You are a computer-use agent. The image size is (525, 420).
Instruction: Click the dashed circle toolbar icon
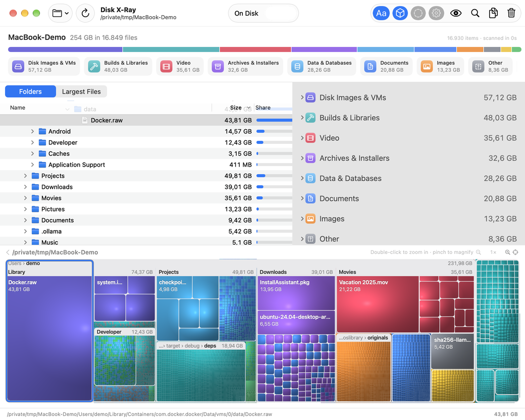coord(418,14)
